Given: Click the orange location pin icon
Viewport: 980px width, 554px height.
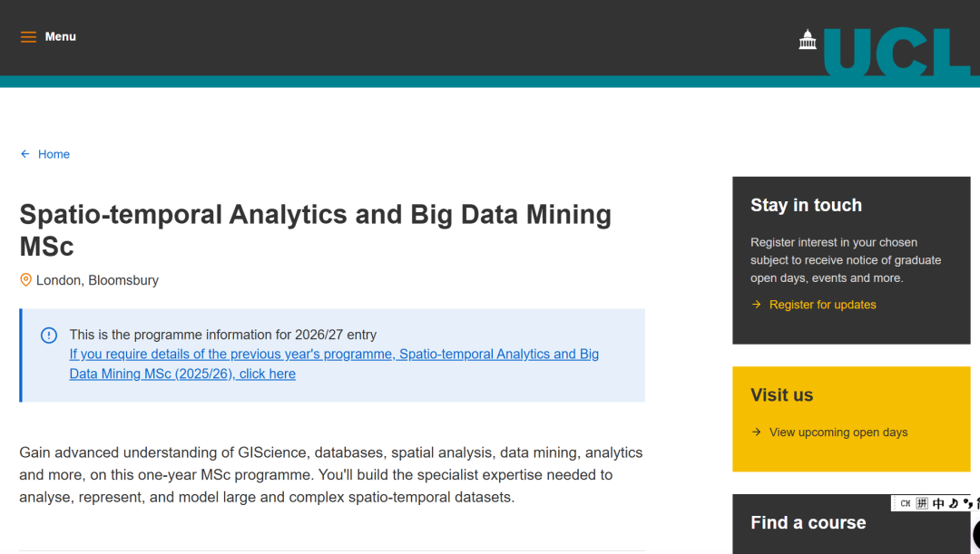Looking at the screenshot, I should [26, 280].
